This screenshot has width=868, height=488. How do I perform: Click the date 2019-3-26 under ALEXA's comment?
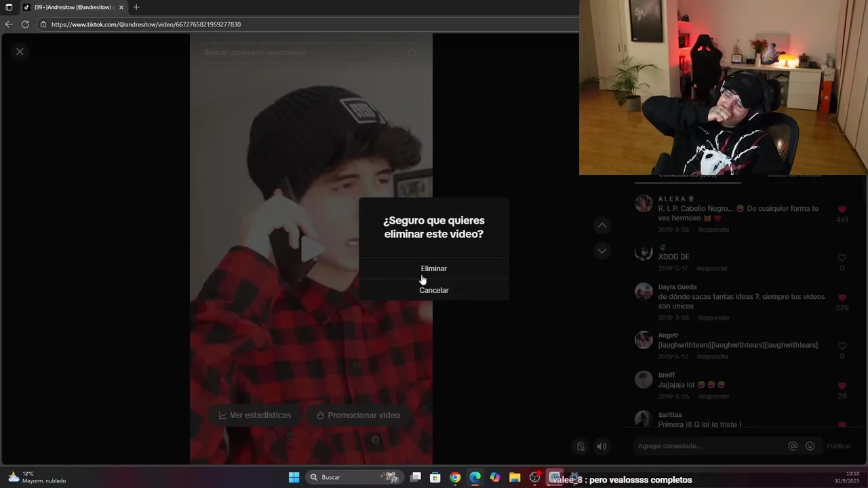coord(673,230)
